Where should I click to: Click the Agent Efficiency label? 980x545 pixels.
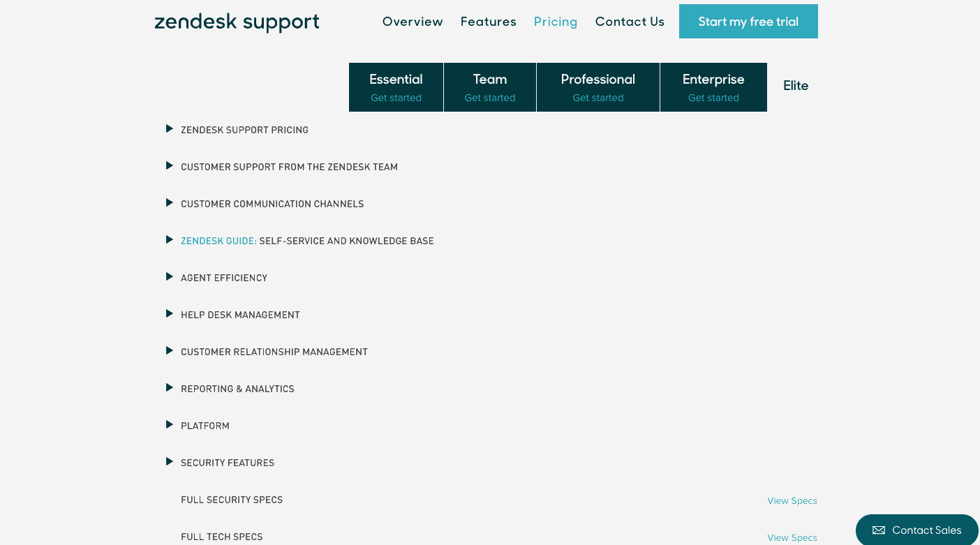click(x=224, y=278)
